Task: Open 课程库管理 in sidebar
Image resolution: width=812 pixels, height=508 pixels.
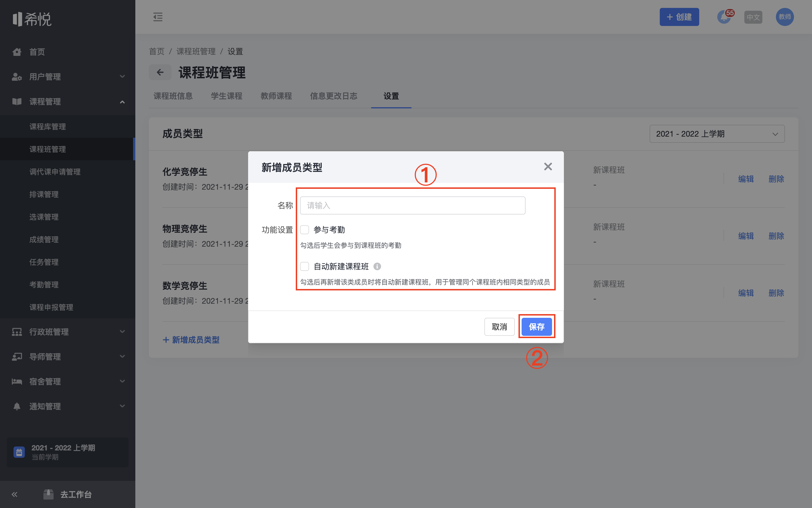Action: tap(67, 127)
